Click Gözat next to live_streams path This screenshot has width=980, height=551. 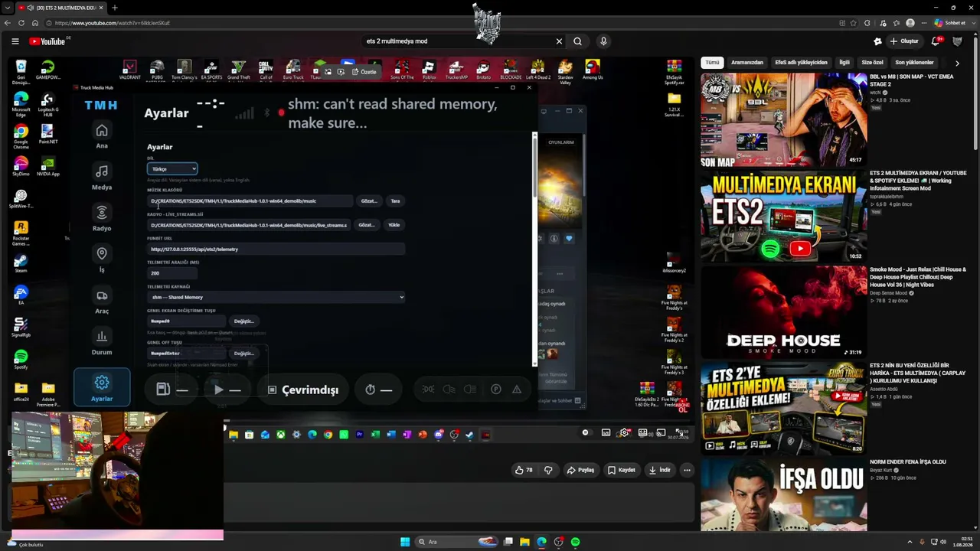click(367, 225)
